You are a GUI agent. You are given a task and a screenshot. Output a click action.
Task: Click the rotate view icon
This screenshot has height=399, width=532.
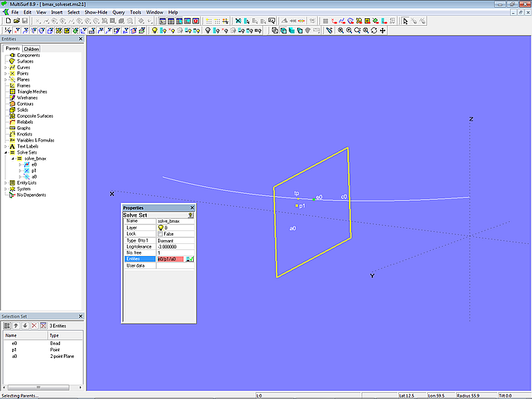coord(374,30)
